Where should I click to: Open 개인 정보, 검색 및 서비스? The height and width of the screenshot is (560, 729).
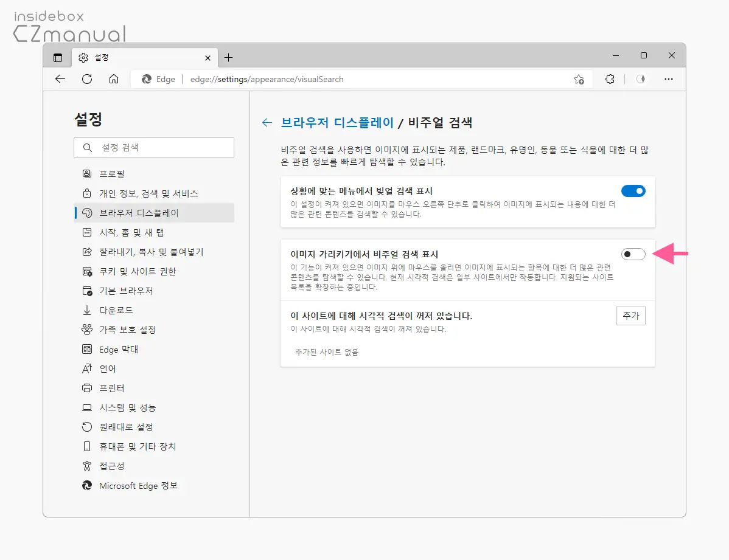point(154,193)
